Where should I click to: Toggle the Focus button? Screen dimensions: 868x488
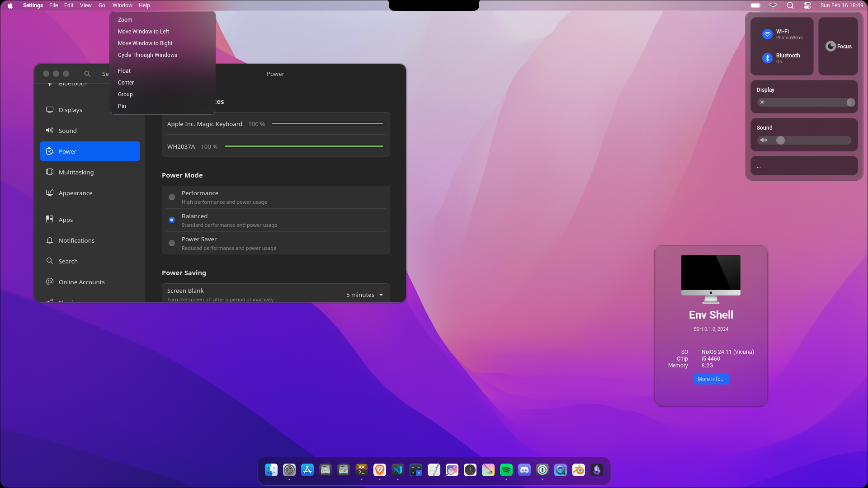click(x=838, y=46)
